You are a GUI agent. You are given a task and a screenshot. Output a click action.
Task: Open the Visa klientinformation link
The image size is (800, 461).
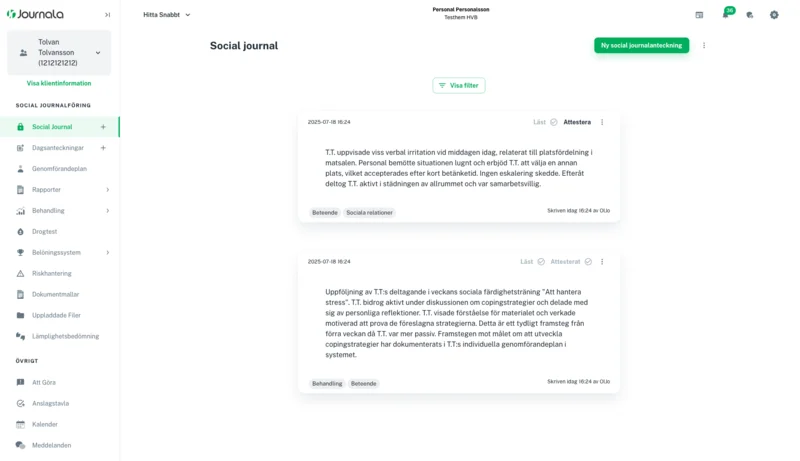pos(59,83)
